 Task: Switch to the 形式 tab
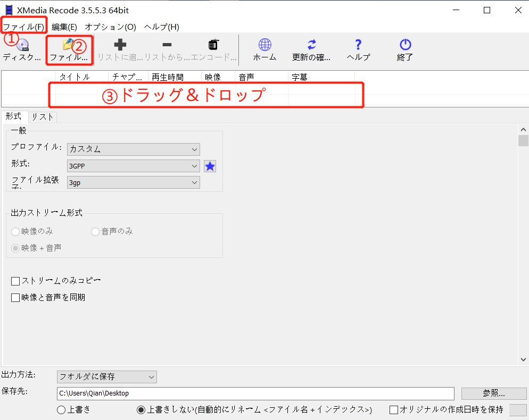(x=14, y=116)
